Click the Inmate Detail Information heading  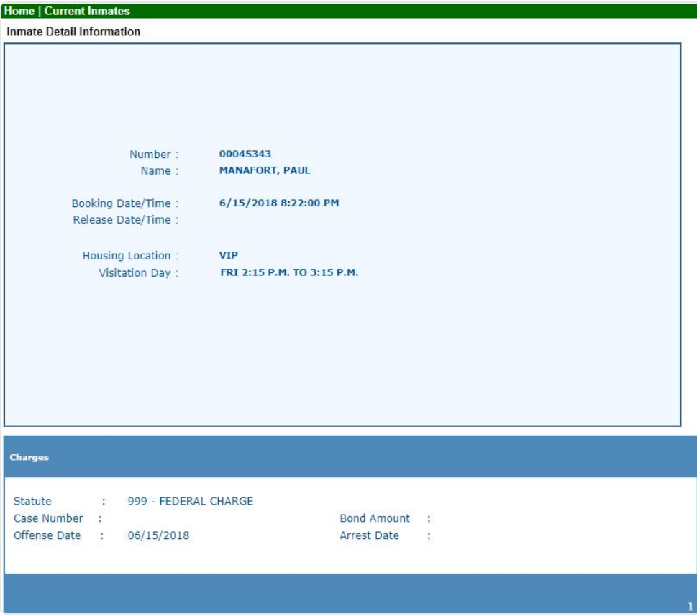(x=73, y=32)
